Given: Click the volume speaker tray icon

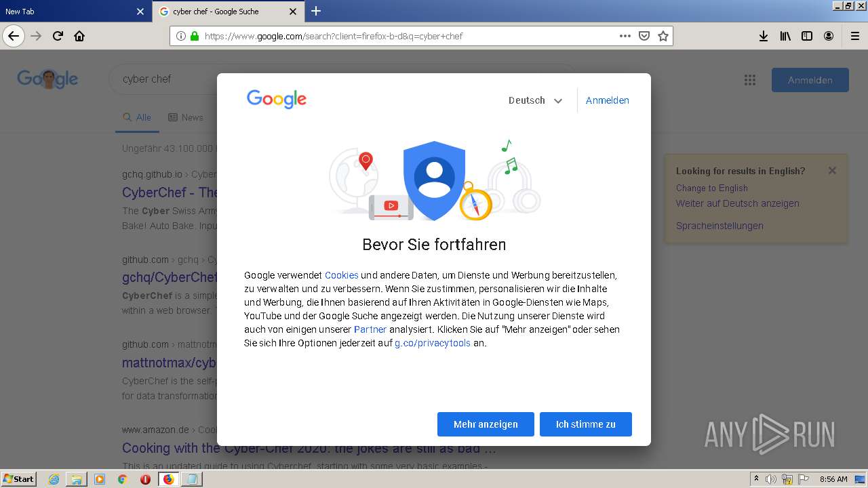Looking at the screenshot, I should click(x=771, y=479).
